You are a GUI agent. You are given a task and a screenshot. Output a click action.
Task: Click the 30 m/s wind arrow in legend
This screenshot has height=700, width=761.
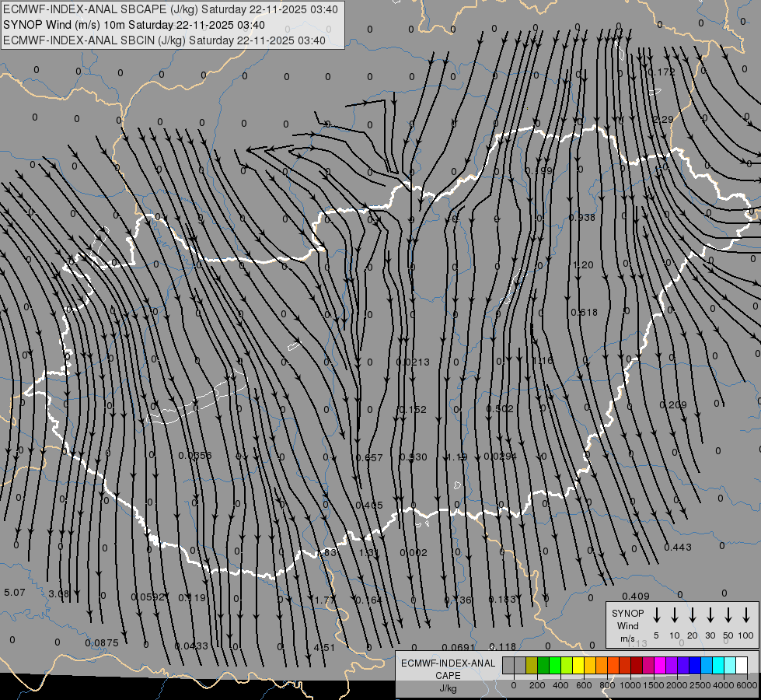(710, 615)
